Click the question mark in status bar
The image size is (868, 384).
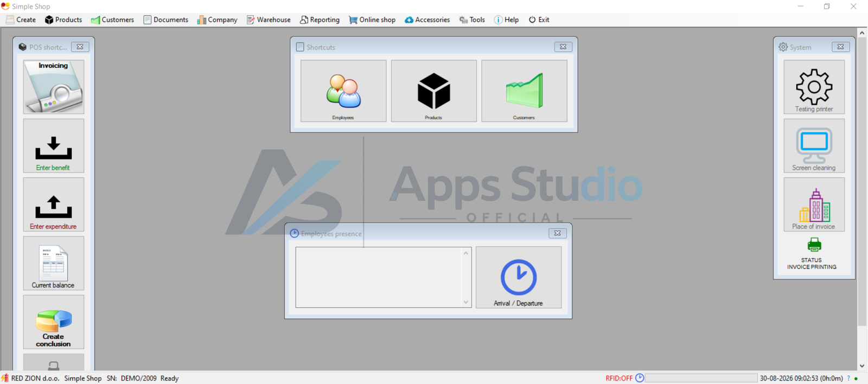[848, 378]
